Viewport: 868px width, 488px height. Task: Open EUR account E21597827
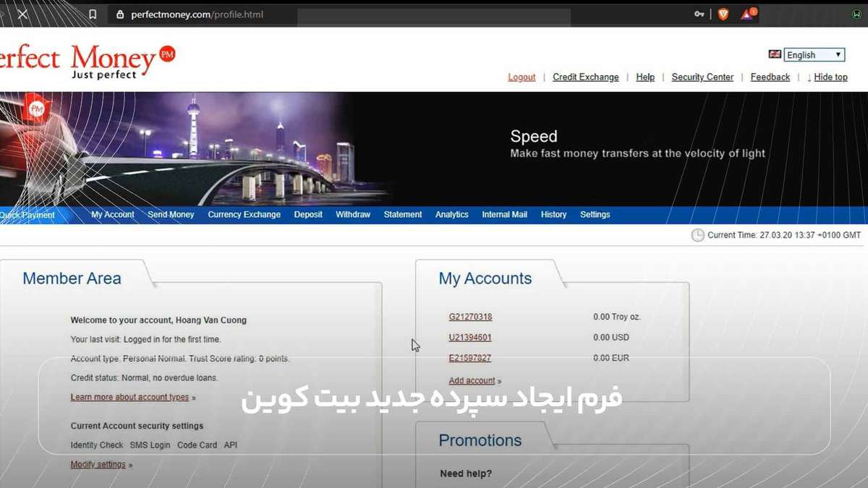click(x=470, y=358)
